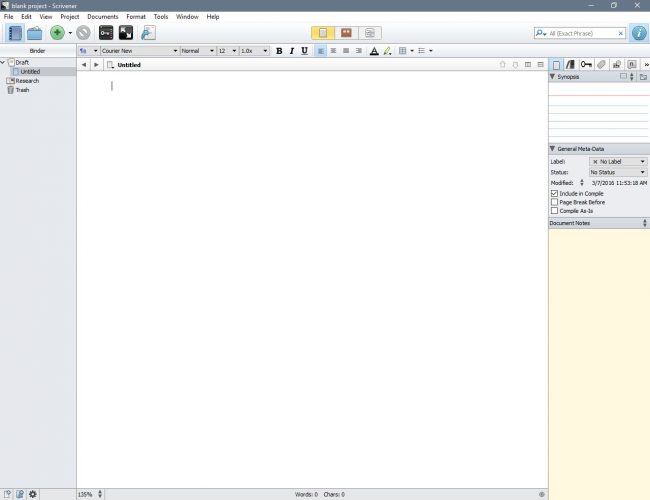
Task: Click the project search field
Action: click(582, 33)
